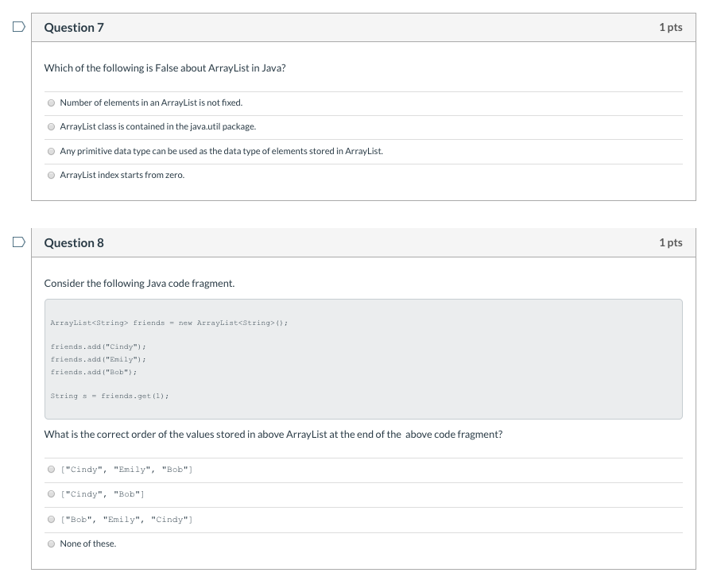Click the 'Consider the following Java code fragment' text

139,284
